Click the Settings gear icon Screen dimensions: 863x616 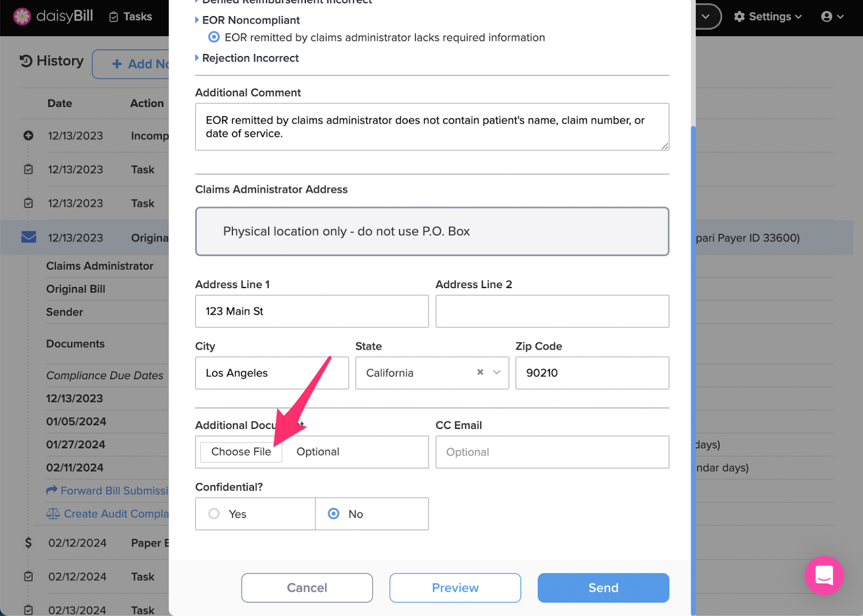[x=739, y=17]
